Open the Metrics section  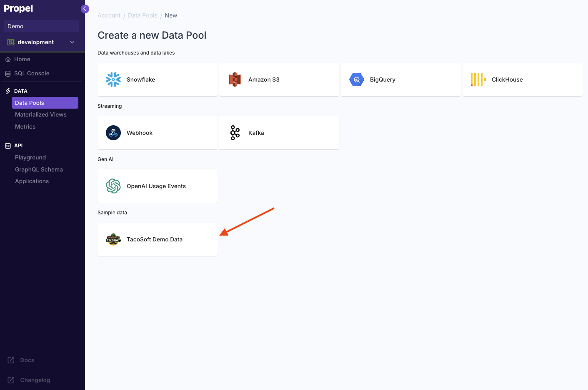[x=25, y=126]
